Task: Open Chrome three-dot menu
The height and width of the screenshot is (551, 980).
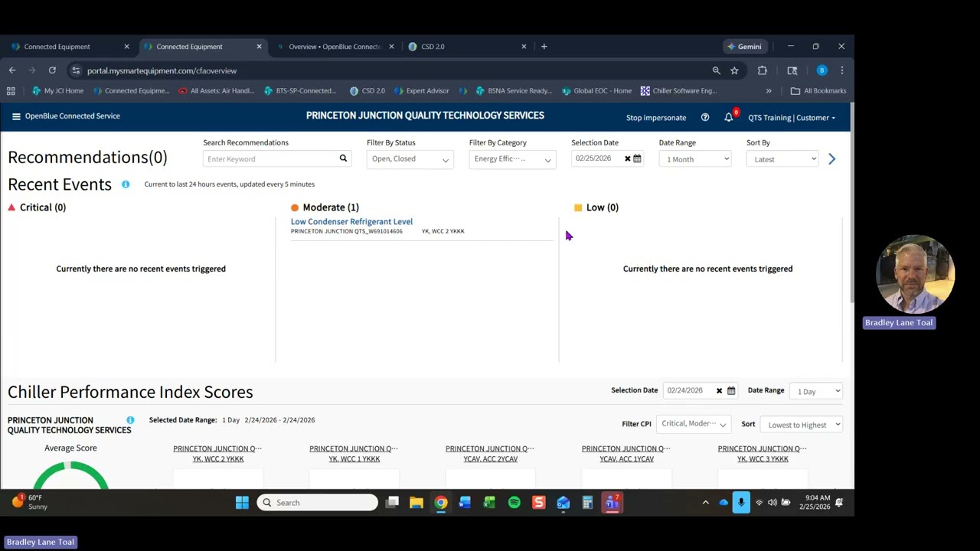Action: (841, 70)
